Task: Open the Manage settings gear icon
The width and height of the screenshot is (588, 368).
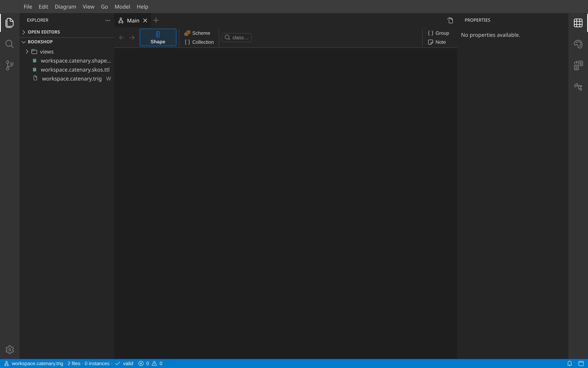Action: point(10,350)
